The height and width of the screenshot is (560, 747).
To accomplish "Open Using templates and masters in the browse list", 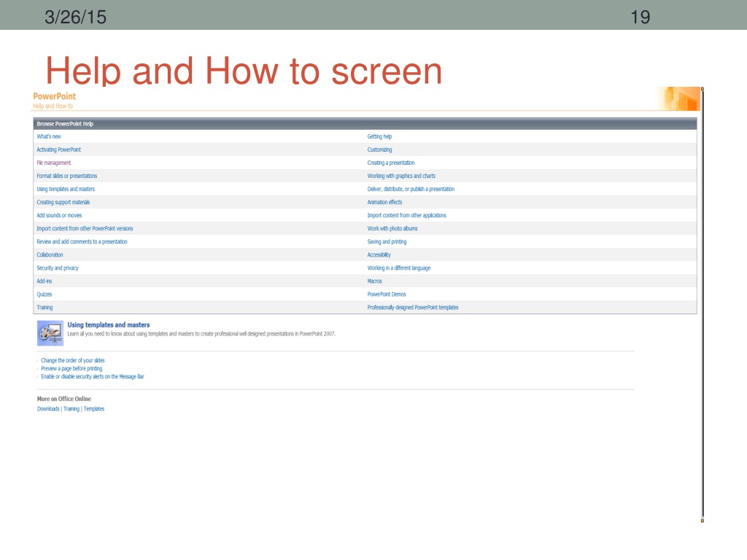I will pos(66,189).
